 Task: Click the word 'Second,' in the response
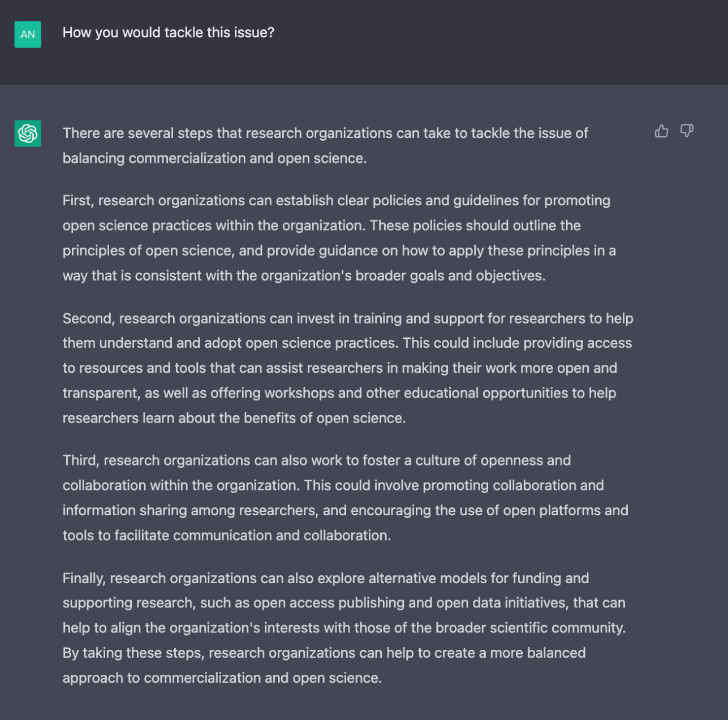[89, 318]
